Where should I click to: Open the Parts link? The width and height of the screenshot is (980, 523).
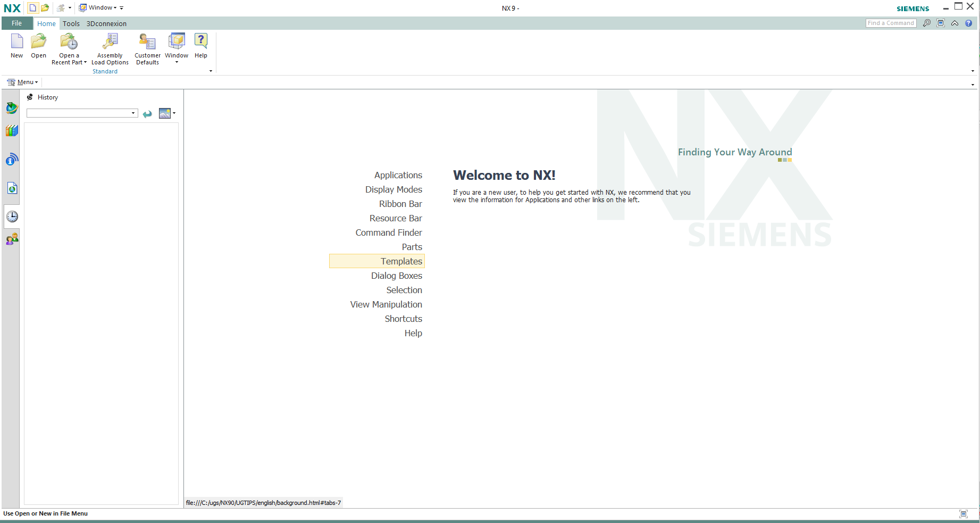(x=412, y=247)
